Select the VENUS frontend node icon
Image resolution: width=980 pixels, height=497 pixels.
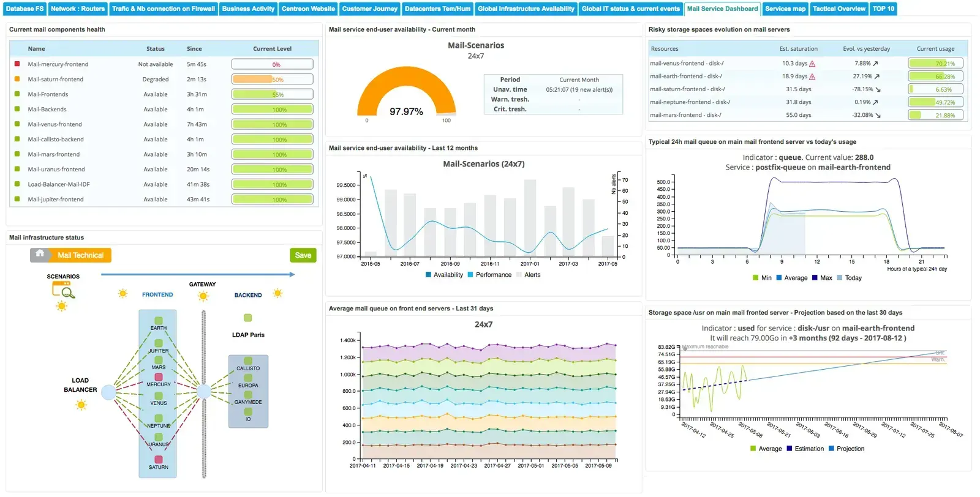coord(159,395)
